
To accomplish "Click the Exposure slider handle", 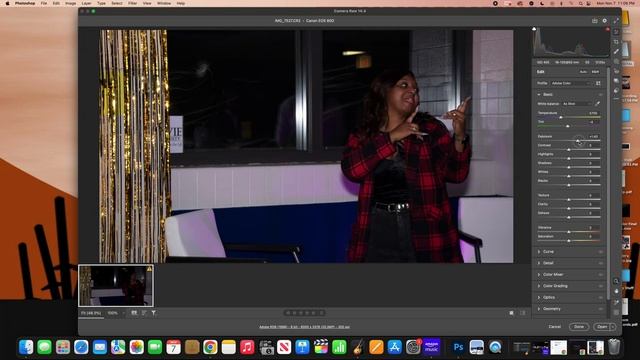I will pyautogui.click(x=578, y=141).
